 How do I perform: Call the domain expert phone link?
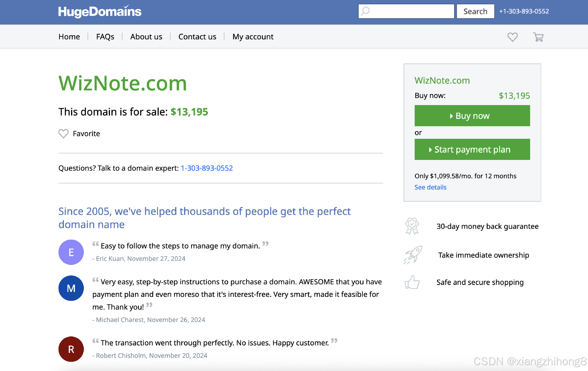pyautogui.click(x=207, y=168)
